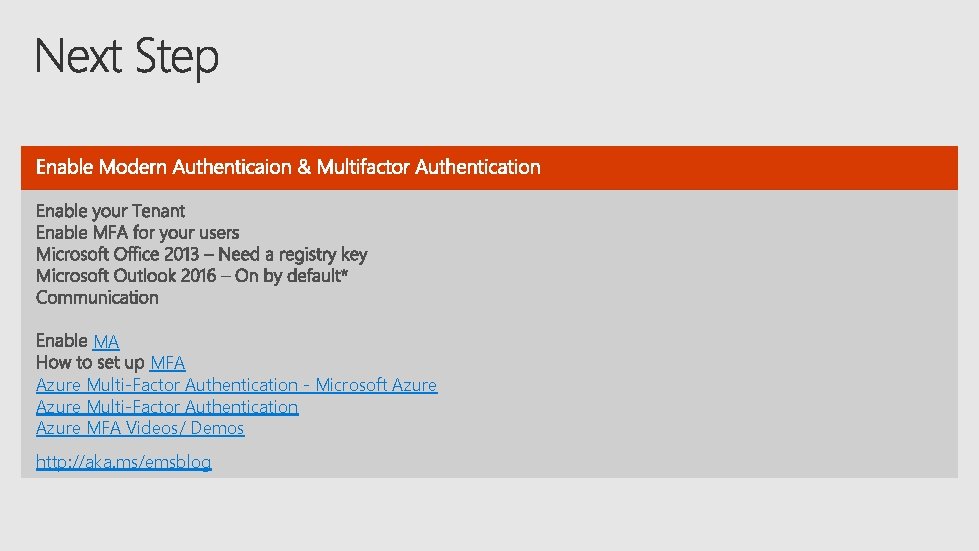Open the http://aka.ms/emsblog link

click(124, 462)
